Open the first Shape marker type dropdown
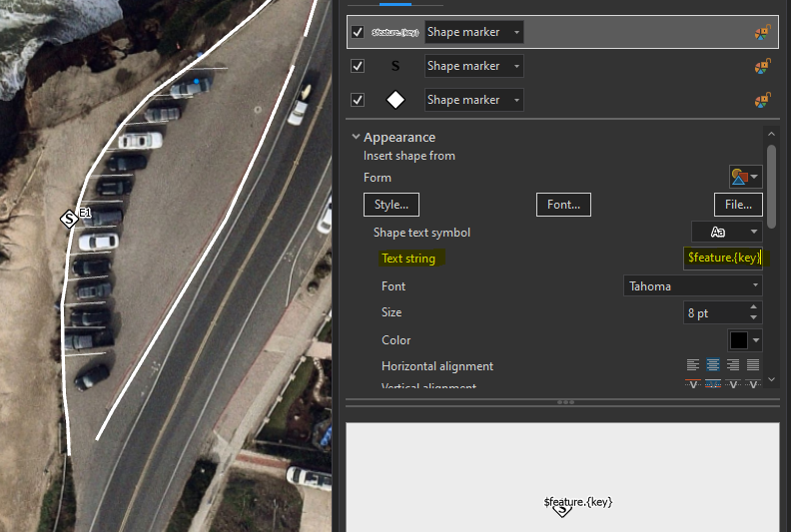 click(473, 32)
